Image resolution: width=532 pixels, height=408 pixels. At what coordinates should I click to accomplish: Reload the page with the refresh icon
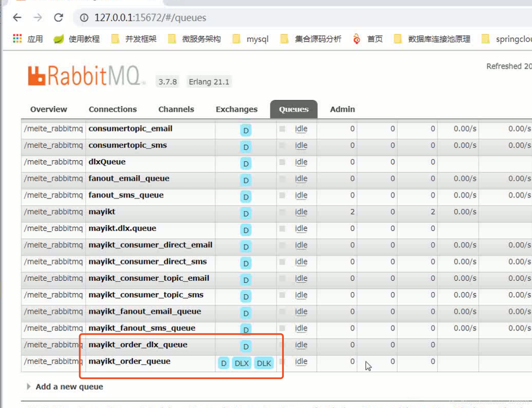pyautogui.click(x=59, y=18)
